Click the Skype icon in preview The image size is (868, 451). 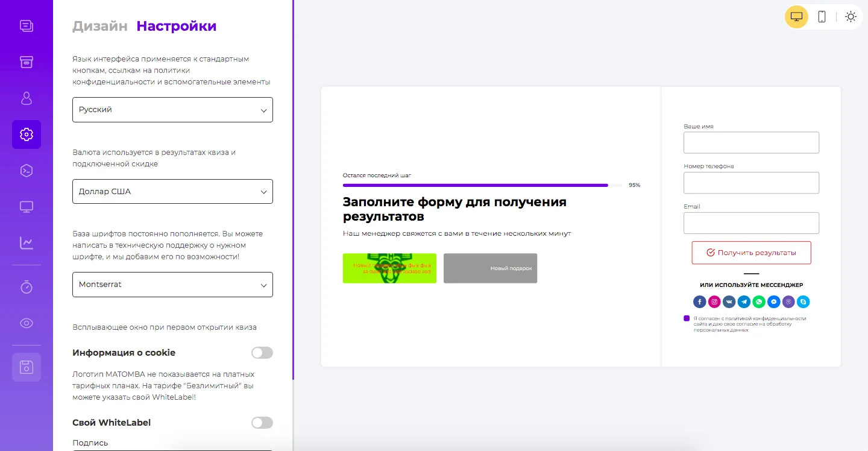[803, 302]
